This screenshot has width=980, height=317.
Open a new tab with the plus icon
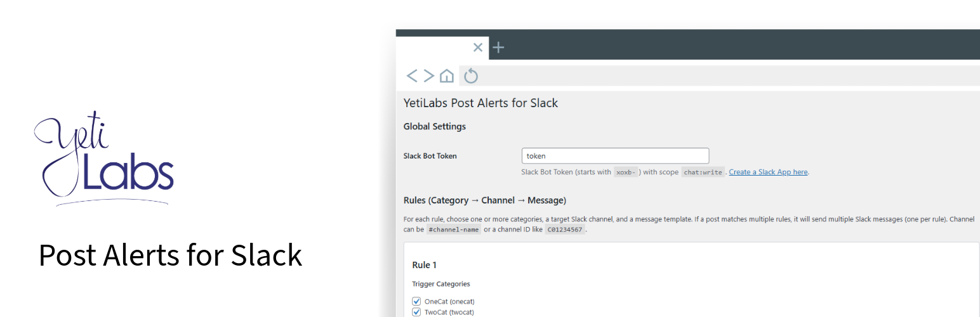[499, 48]
